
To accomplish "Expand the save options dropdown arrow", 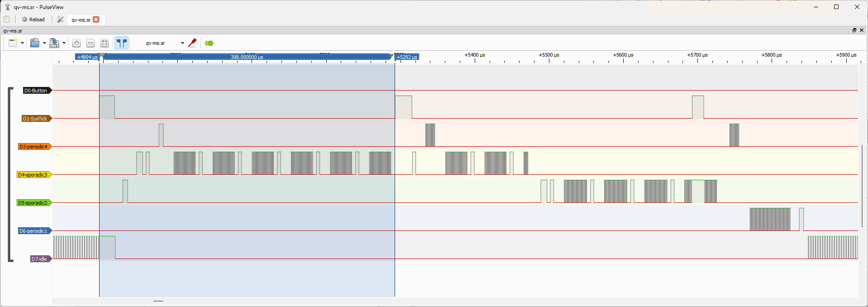I will point(64,43).
